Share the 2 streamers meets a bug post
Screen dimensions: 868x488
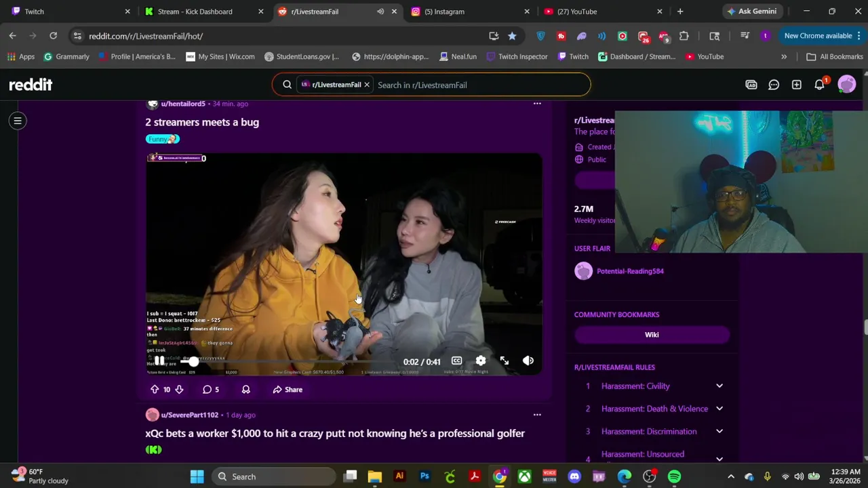click(x=288, y=390)
